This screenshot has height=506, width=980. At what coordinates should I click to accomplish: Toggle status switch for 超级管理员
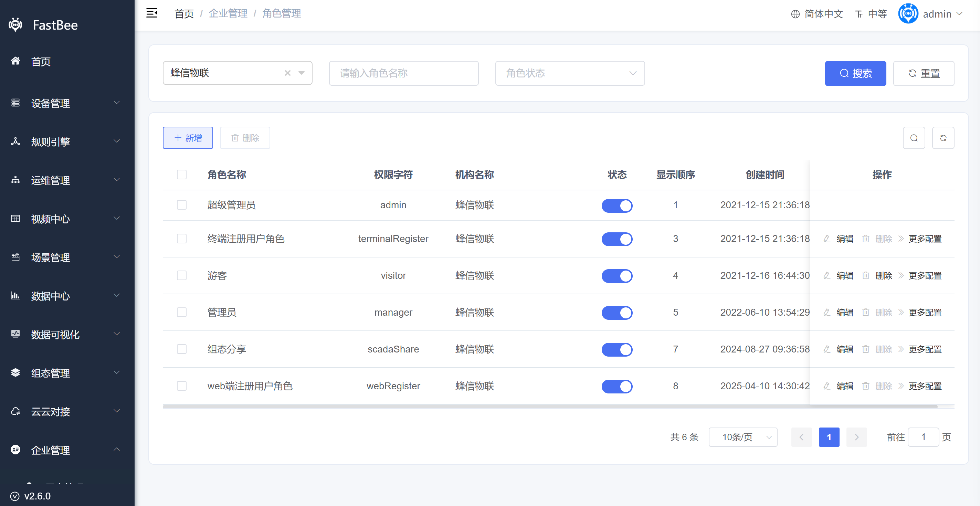pyautogui.click(x=617, y=205)
